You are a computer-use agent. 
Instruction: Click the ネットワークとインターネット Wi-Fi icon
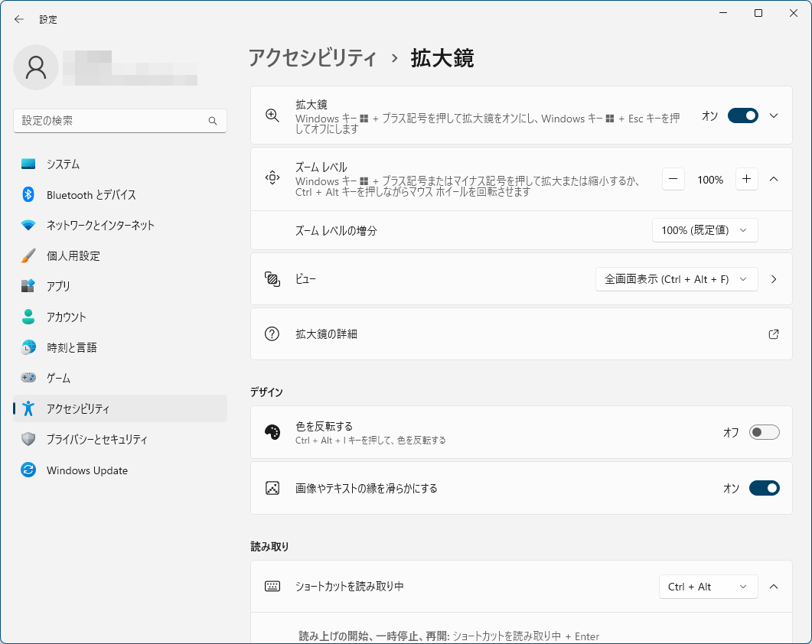(x=28, y=226)
